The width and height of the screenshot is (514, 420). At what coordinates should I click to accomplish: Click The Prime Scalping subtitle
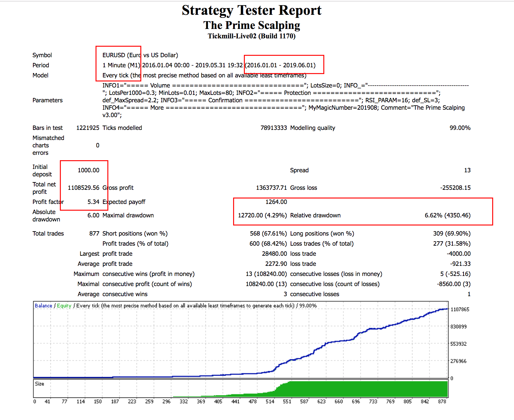252,25
